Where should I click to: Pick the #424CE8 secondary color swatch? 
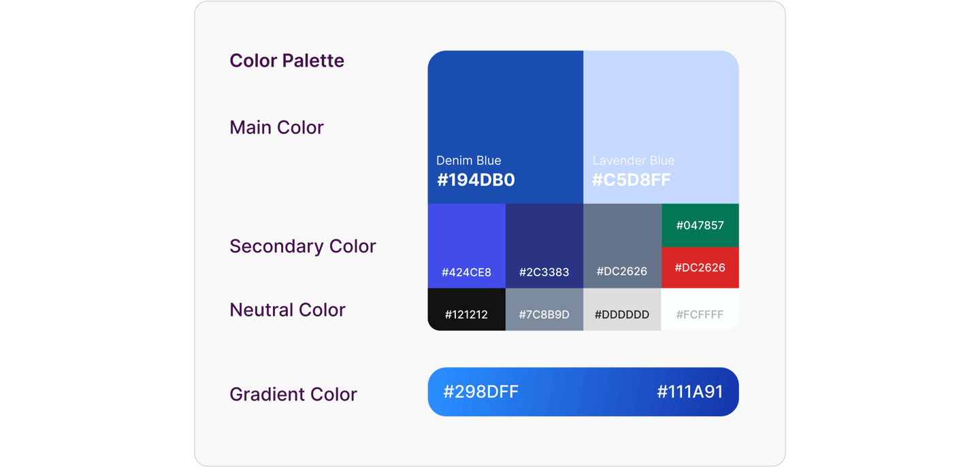point(467,246)
